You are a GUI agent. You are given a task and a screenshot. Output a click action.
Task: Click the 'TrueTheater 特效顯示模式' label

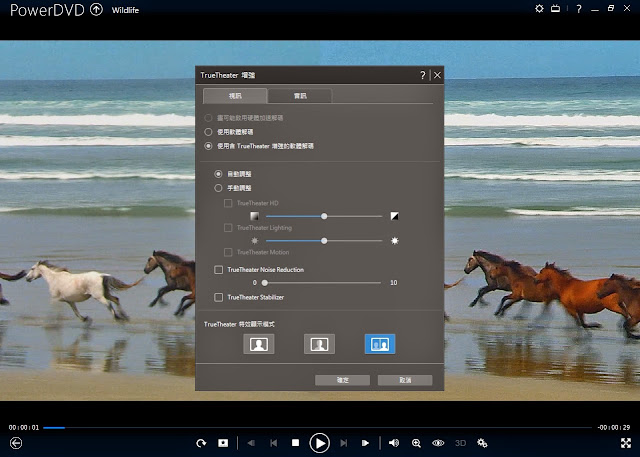239,324
